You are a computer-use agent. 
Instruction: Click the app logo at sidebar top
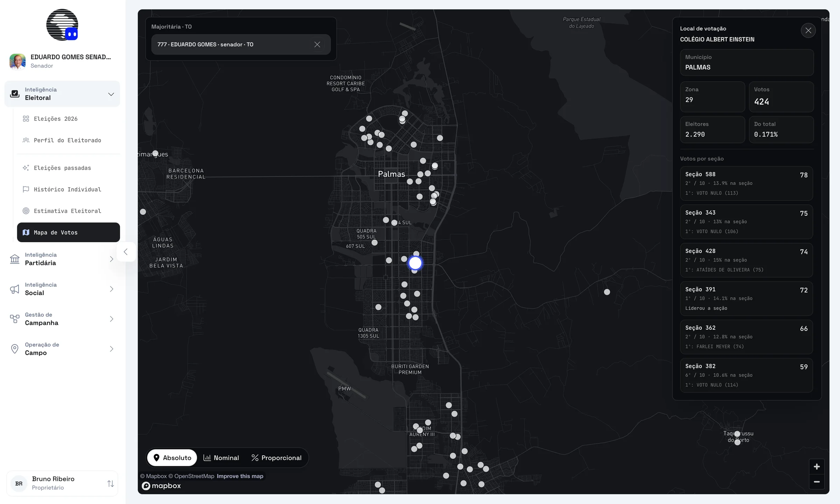click(x=62, y=25)
